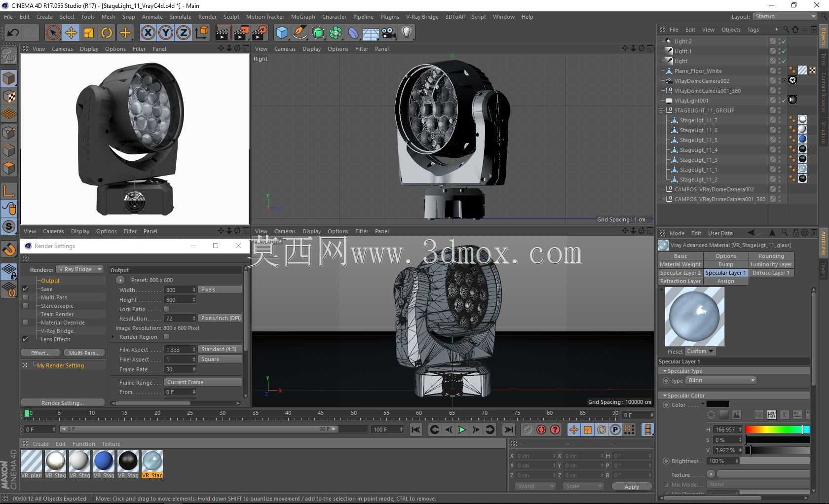
Task: Switch to Model mode
Action: [x=9, y=78]
